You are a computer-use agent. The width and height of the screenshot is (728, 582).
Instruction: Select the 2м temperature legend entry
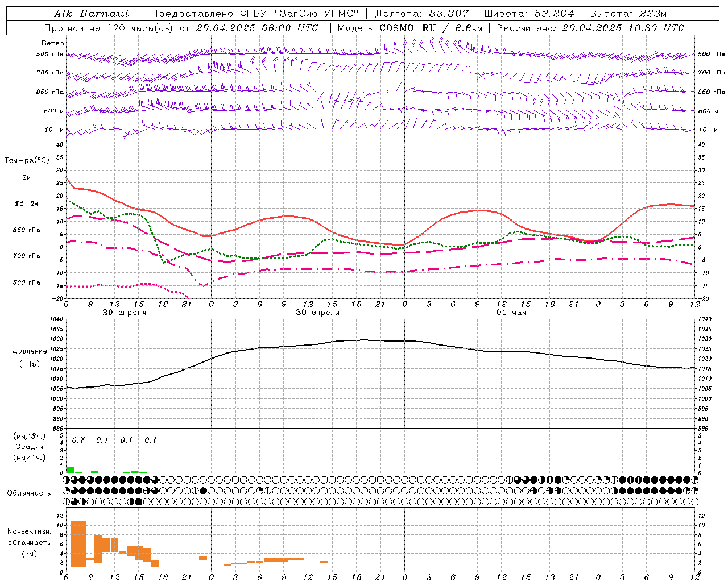(27, 178)
